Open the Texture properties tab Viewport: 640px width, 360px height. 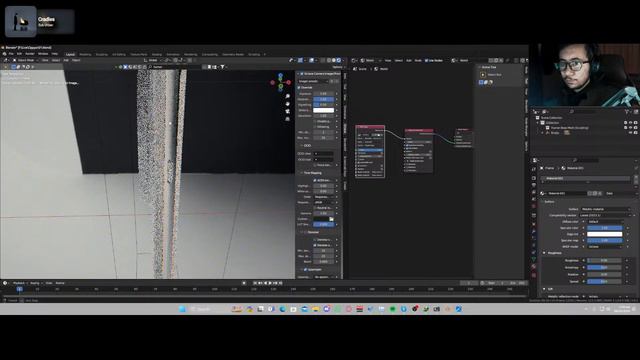(x=534, y=275)
